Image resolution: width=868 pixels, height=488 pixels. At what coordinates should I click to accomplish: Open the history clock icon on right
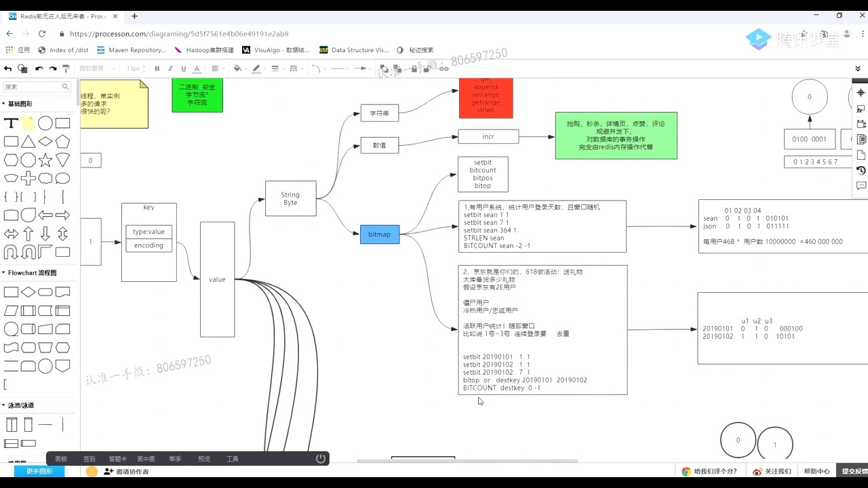(x=861, y=170)
